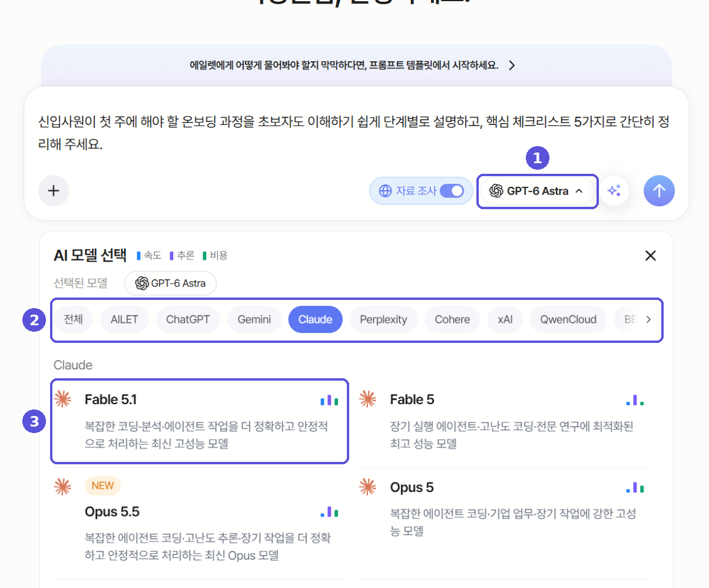The height and width of the screenshot is (588, 709).
Task: Click the Claude section heading
Action: (x=73, y=365)
